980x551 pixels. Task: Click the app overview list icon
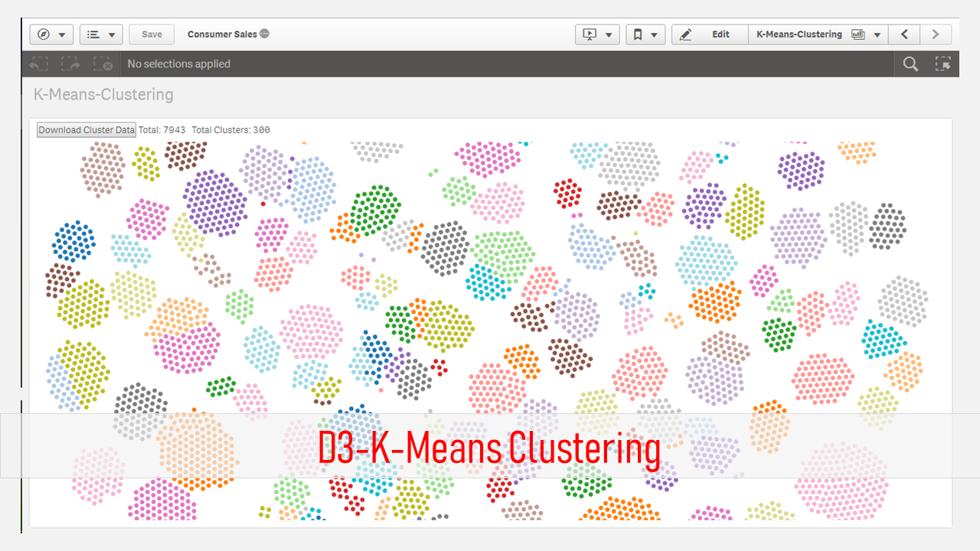[x=93, y=34]
